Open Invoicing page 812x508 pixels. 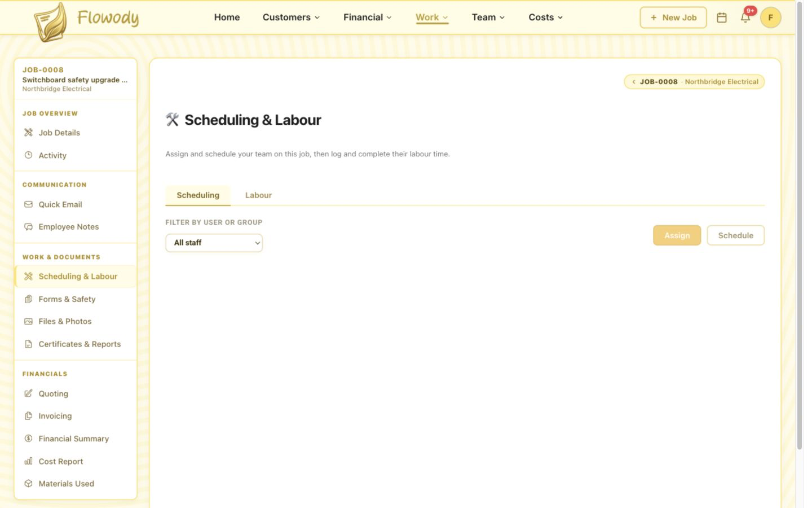pyautogui.click(x=76, y=416)
